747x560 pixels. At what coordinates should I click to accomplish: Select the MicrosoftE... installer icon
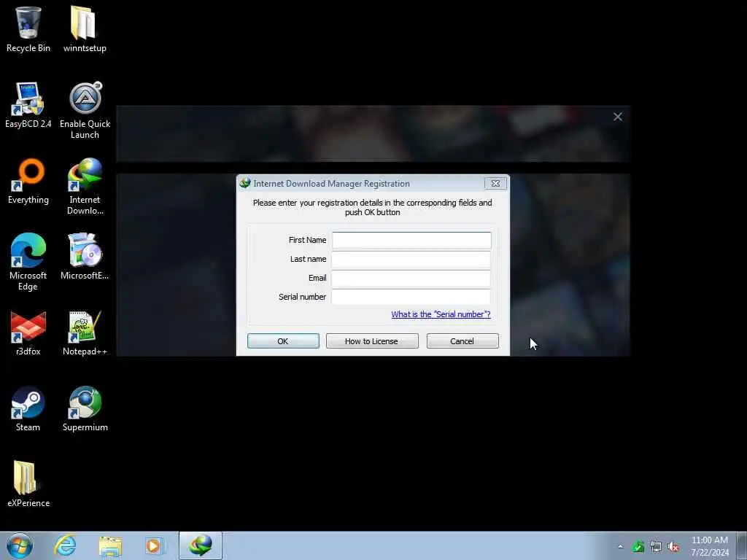(x=85, y=256)
